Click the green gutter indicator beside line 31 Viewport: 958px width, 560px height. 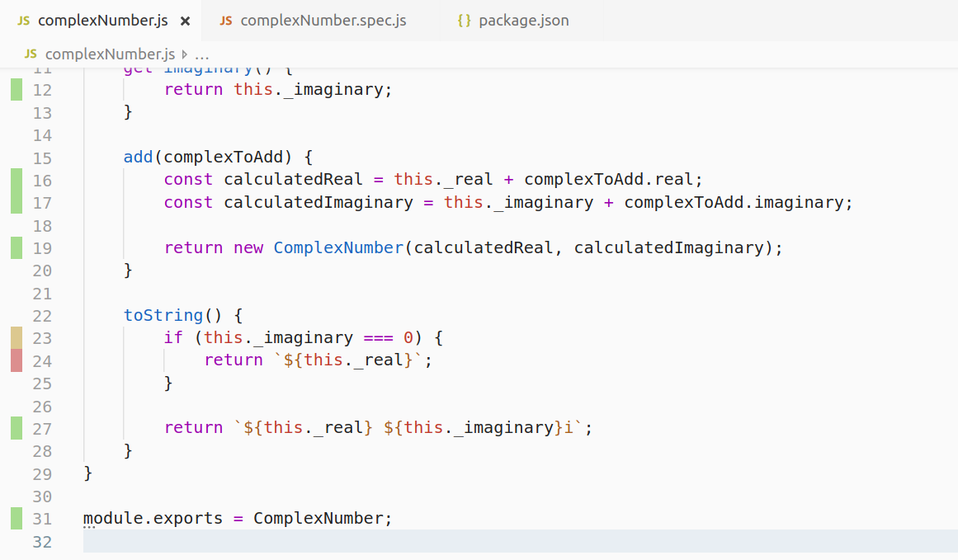(x=15, y=517)
